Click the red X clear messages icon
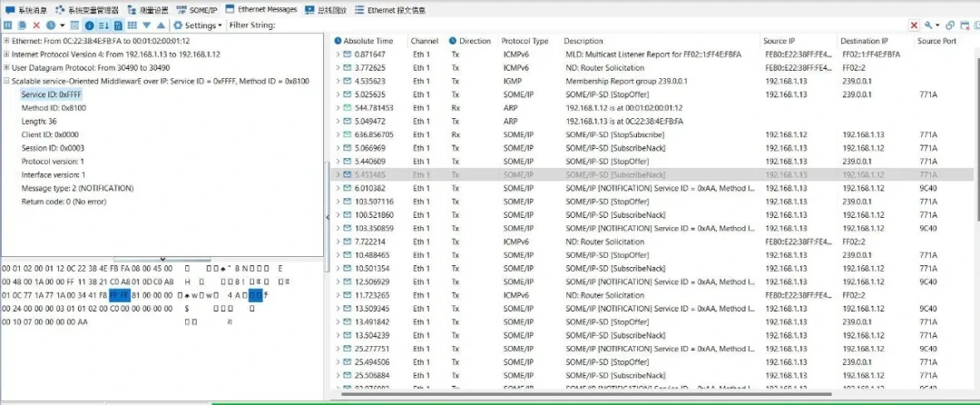 click(x=36, y=25)
